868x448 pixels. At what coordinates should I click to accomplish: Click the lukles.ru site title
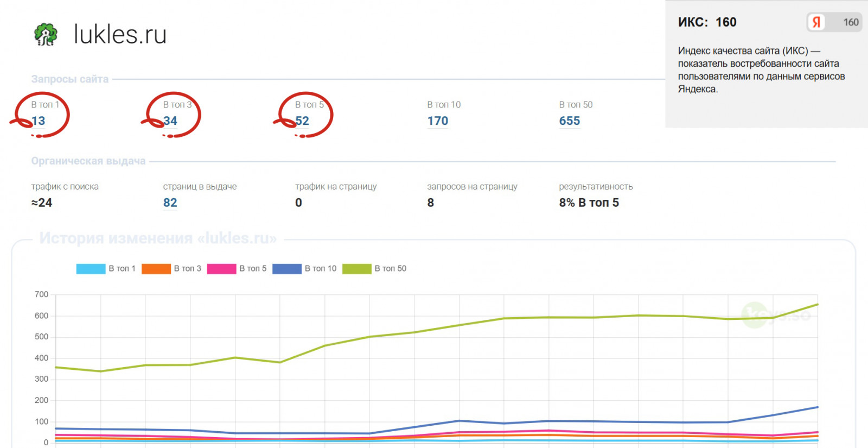[x=120, y=34]
